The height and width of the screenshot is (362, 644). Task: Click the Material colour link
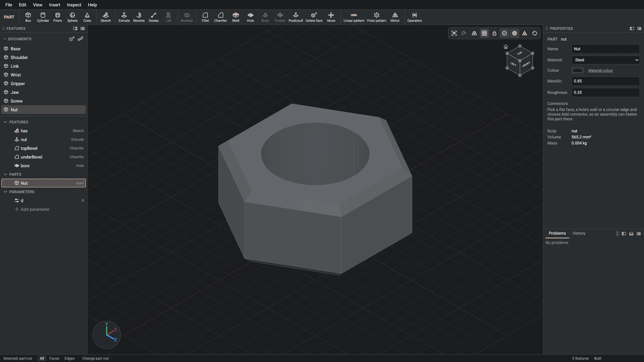600,70
